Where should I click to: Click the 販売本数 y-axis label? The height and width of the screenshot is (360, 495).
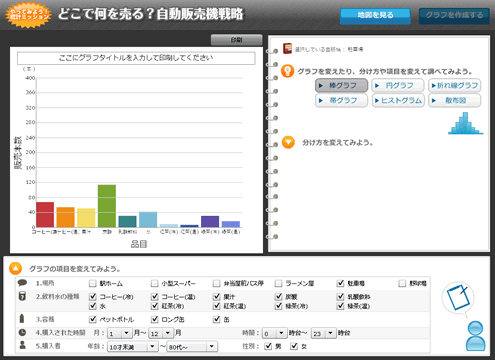click(x=17, y=152)
